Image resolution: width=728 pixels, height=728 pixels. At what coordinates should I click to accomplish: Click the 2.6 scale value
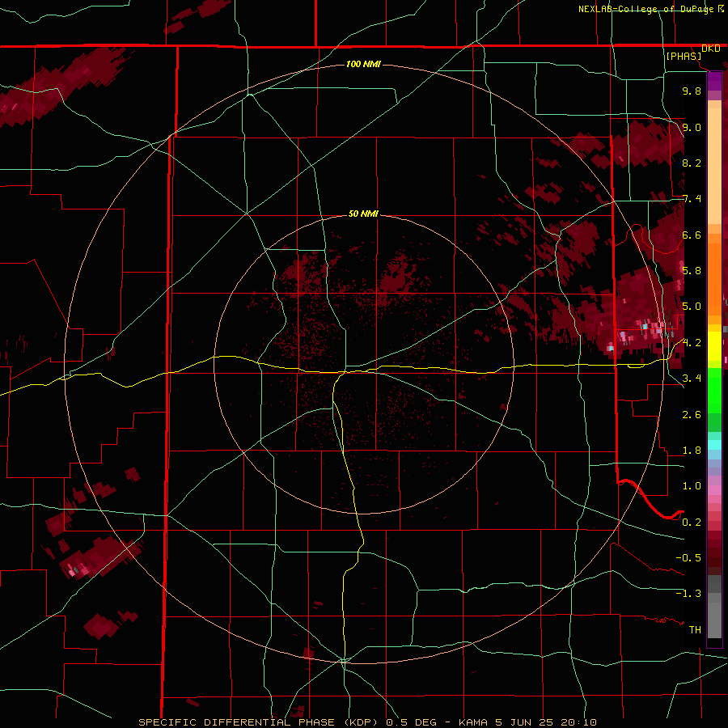pos(692,415)
